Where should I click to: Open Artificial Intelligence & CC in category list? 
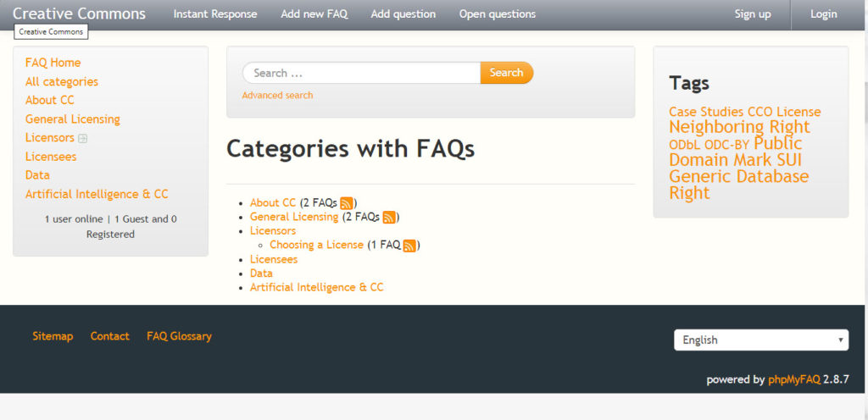click(316, 288)
